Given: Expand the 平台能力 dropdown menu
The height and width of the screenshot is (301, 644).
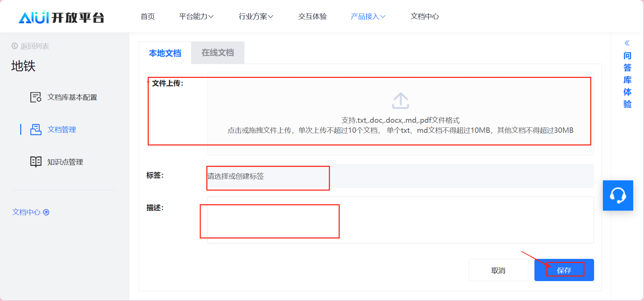Looking at the screenshot, I should tap(196, 17).
